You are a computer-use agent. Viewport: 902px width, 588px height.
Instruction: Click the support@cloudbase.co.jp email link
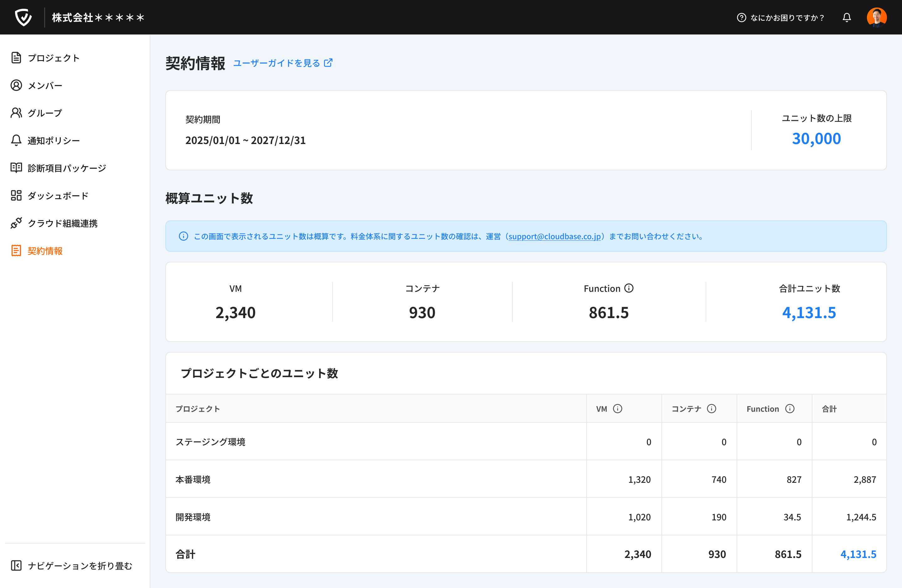[x=554, y=236]
